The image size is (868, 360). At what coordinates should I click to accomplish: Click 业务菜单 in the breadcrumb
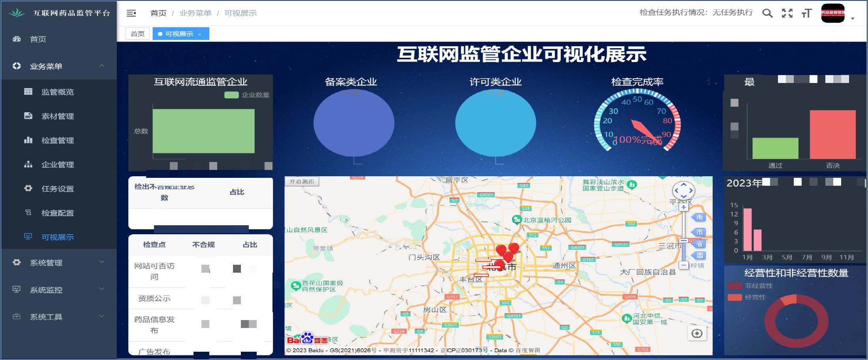195,13
